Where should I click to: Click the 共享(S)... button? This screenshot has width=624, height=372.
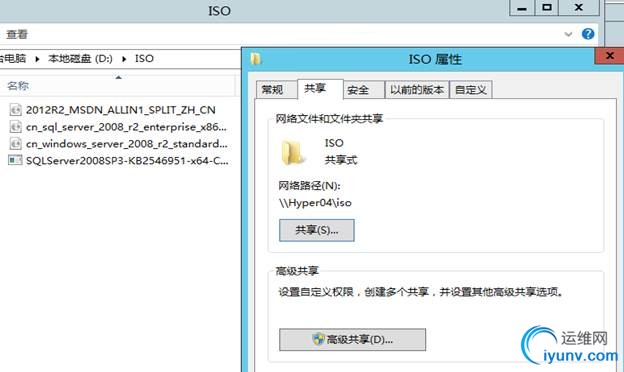pos(317,230)
